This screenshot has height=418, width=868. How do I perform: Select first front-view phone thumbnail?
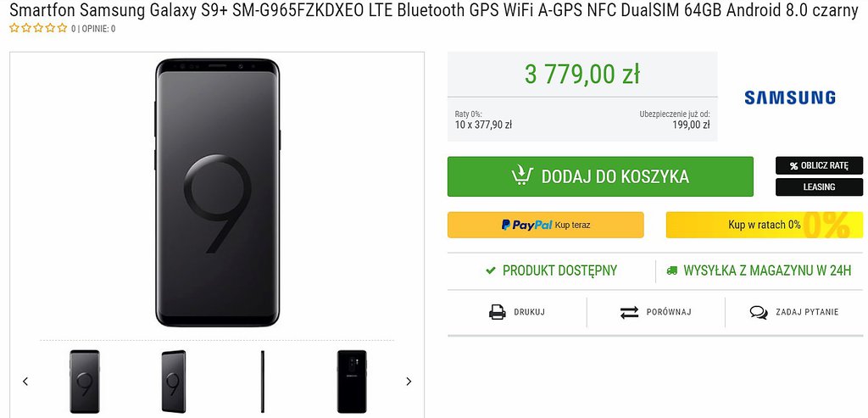[85, 382]
